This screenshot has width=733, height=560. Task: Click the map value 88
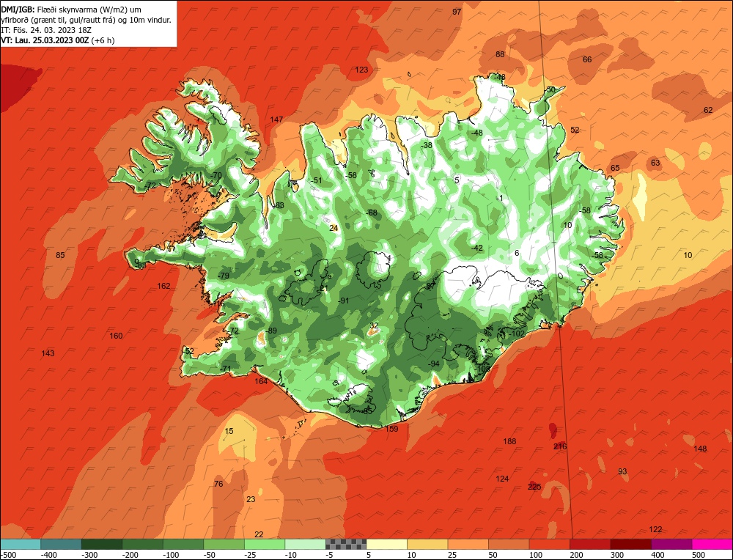(500, 54)
